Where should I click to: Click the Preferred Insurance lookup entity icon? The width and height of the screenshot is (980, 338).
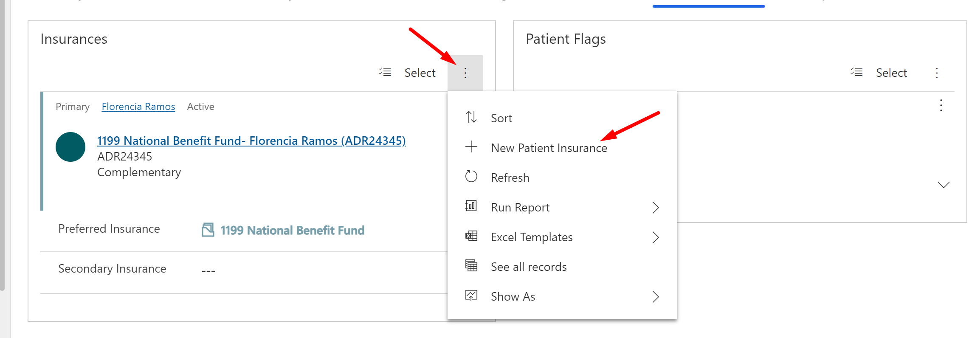[208, 230]
